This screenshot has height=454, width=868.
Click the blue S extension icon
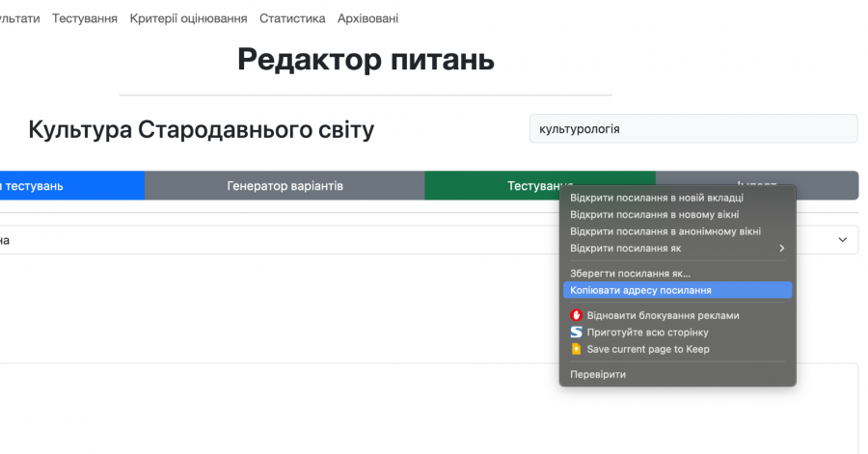point(577,333)
